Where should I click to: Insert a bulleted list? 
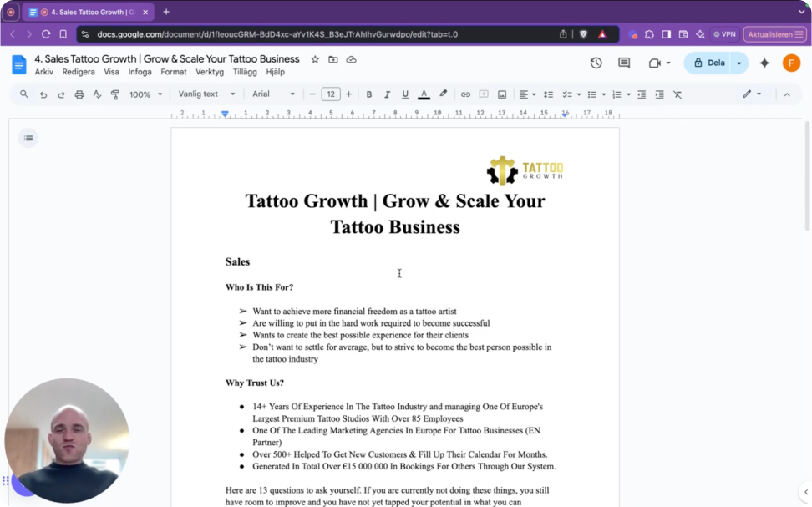[592, 94]
